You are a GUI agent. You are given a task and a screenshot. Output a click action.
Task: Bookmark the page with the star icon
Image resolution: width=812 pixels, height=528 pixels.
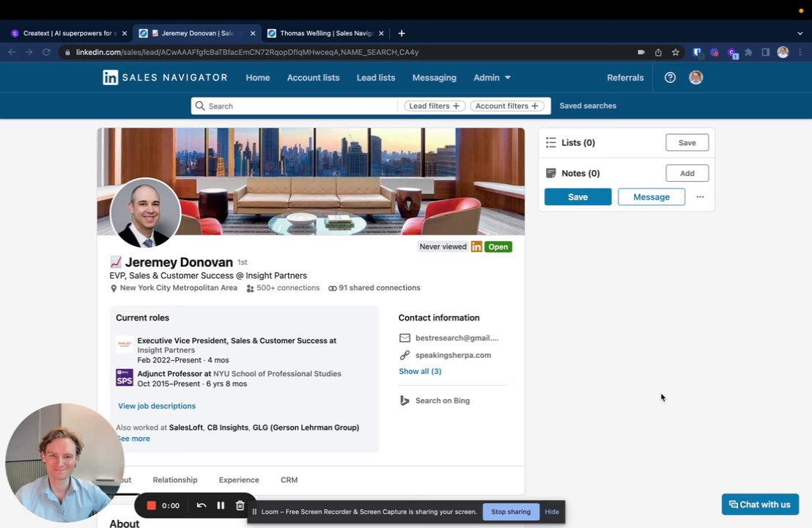(675, 52)
